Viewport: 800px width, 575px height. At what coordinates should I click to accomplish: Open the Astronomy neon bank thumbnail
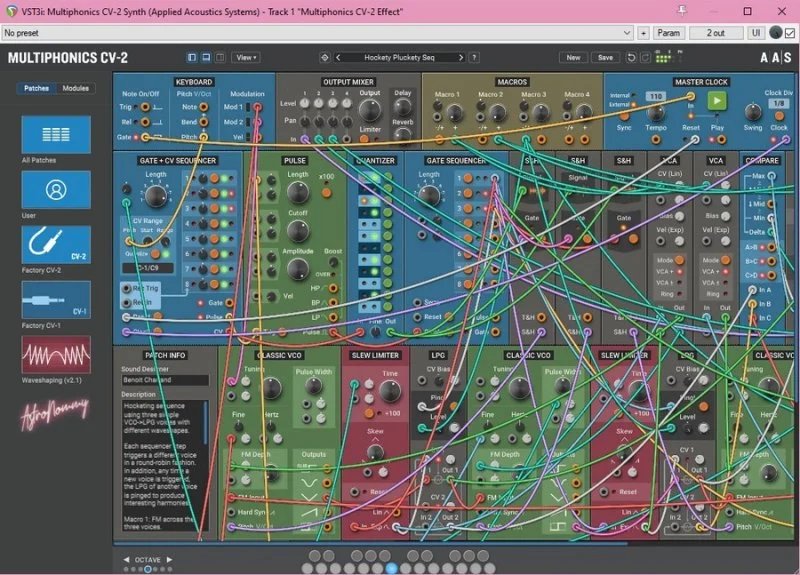[55, 412]
